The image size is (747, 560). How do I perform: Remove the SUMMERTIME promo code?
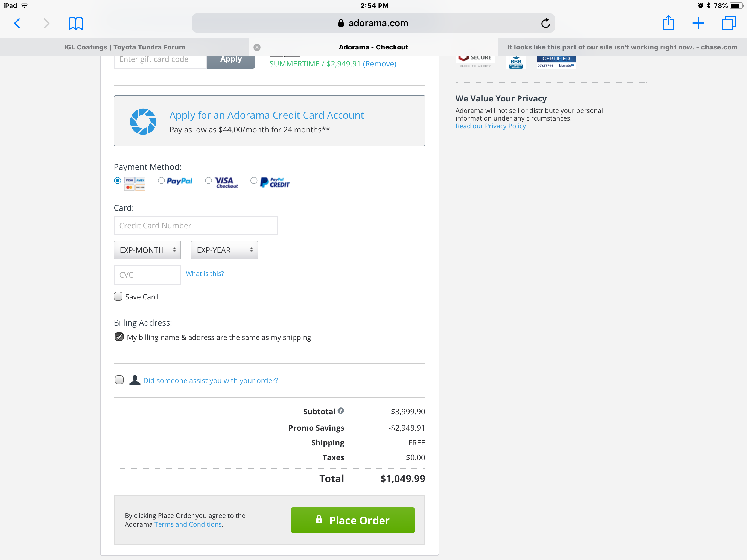click(379, 64)
